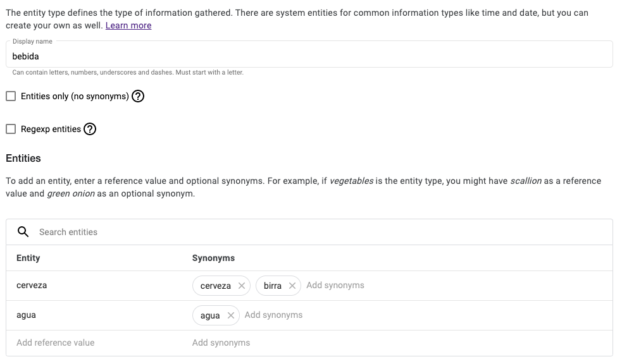Screen dimensions: 622x364
Task: Click the "Entity" column header
Action: [x=28, y=258]
